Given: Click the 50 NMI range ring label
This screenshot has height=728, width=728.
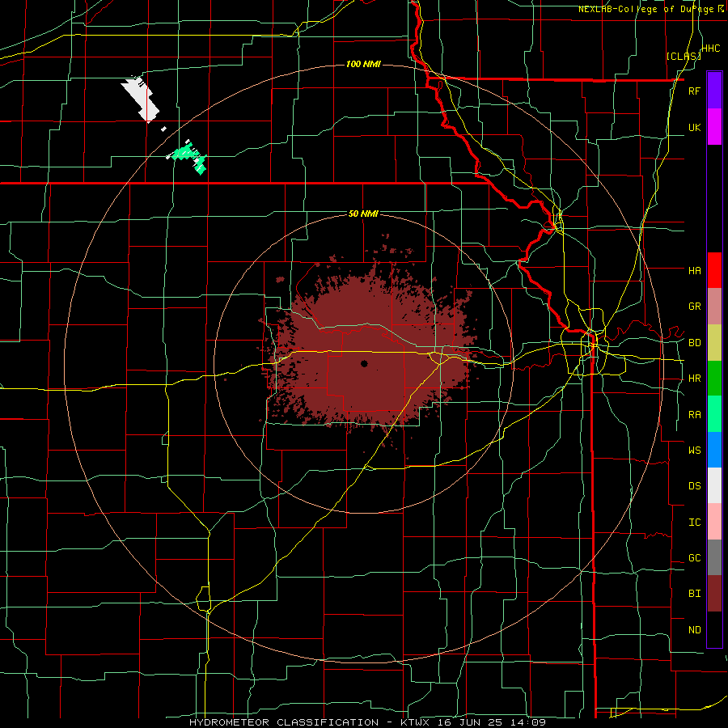Looking at the screenshot, I should (x=363, y=214).
